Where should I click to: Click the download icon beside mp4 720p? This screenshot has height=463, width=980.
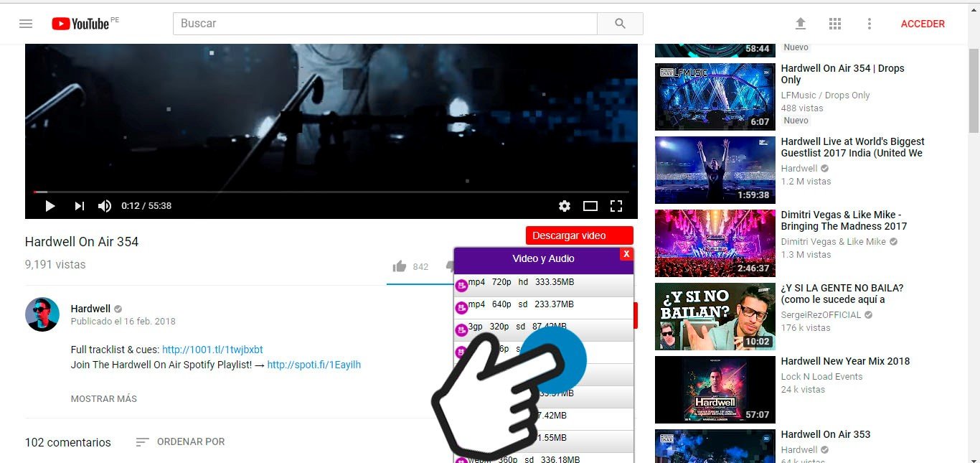pos(461,286)
